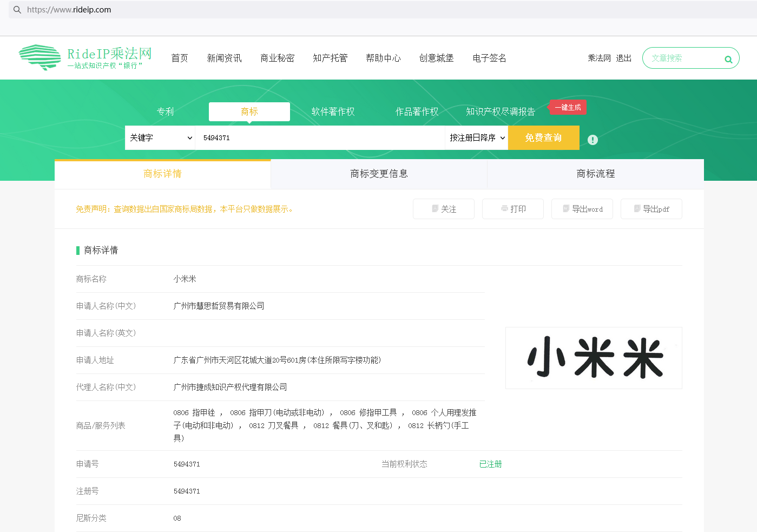Screen dimensions: 757x532
Task: Open the 商业秘密 menu item
Action: click(x=277, y=58)
